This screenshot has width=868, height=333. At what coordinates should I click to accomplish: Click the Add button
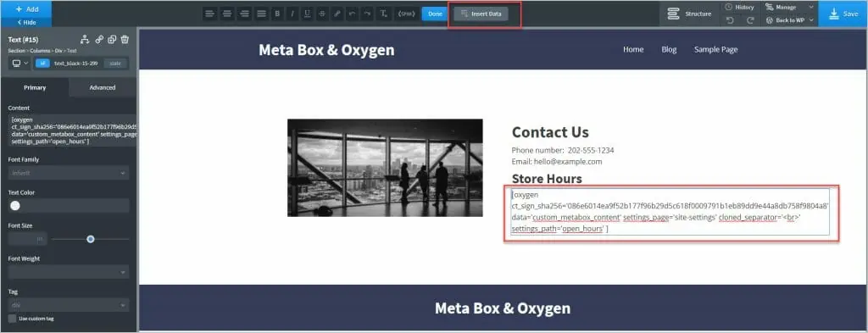point(26,8)
